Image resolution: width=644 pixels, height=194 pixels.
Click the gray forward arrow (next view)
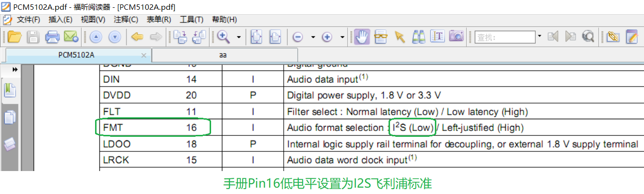[156, 37]
